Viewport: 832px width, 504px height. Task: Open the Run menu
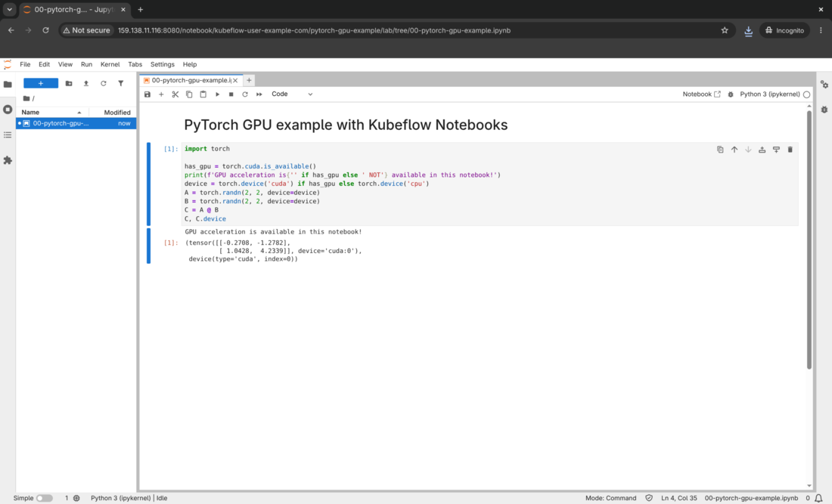pos(86,64)
